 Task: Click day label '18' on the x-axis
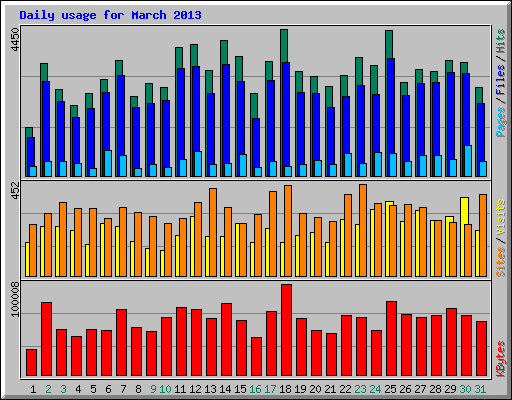(x=285, y=389)
